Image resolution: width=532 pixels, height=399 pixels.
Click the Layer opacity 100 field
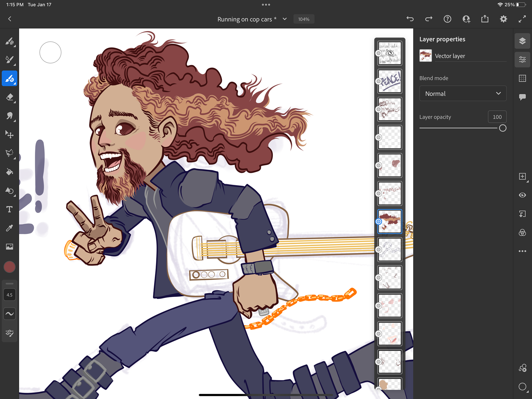click(497, 117)
